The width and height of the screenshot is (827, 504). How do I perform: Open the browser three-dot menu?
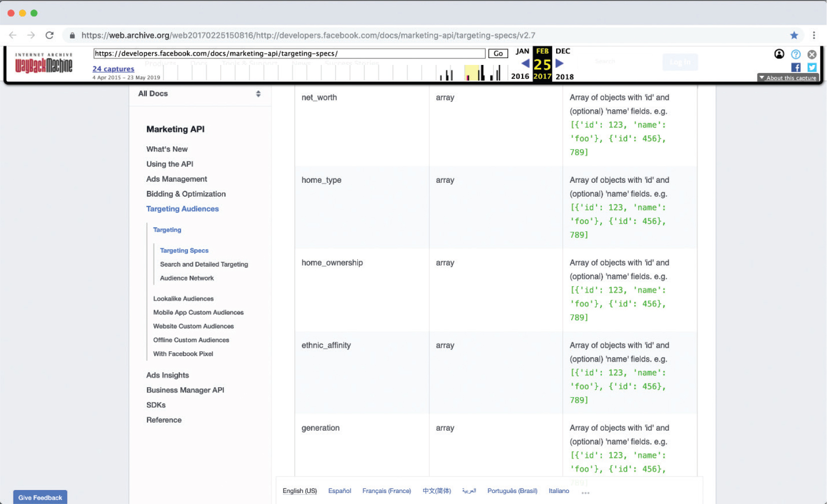tap(814, 35)
